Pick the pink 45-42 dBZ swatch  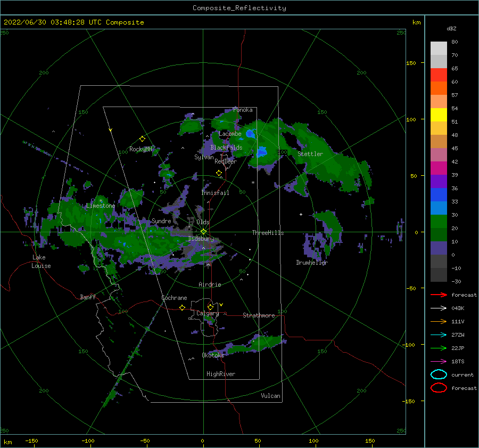pyautogui.click(x=439, y=154)
